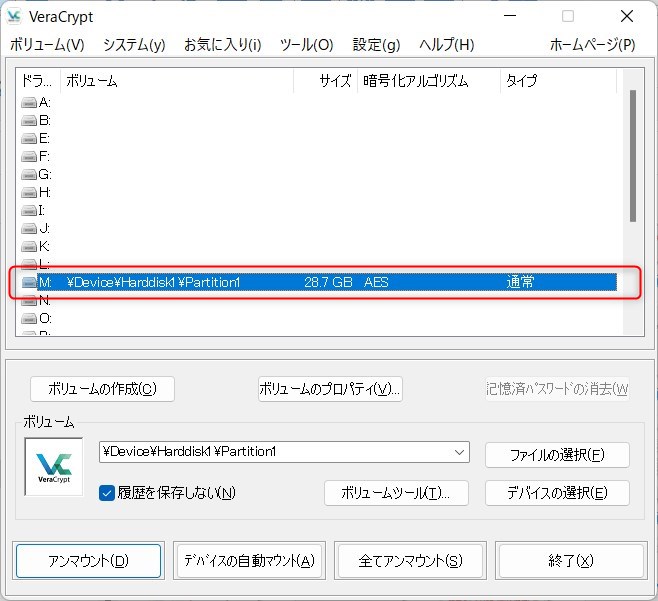
Task: Click AES algorithm cell
Action: (376, 282)
